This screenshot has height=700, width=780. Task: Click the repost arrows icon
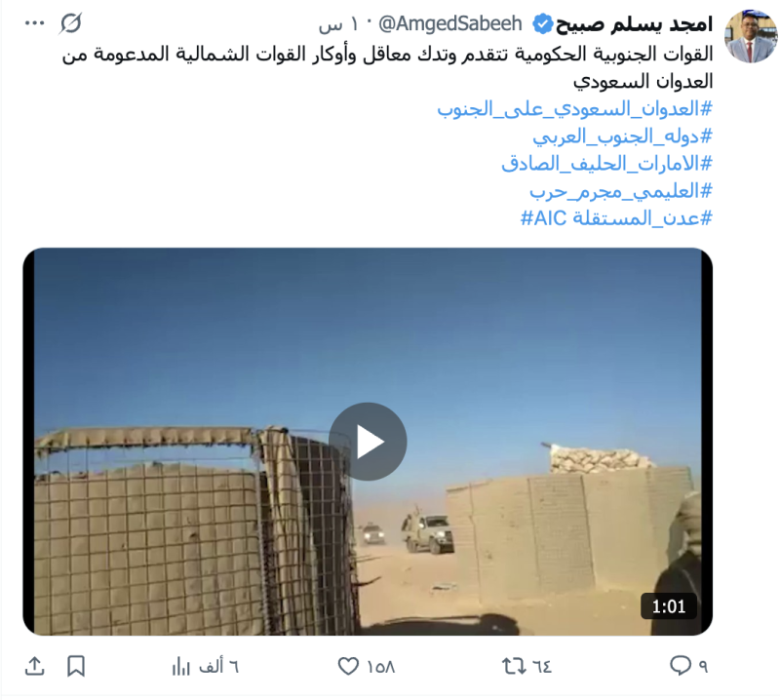514,666
